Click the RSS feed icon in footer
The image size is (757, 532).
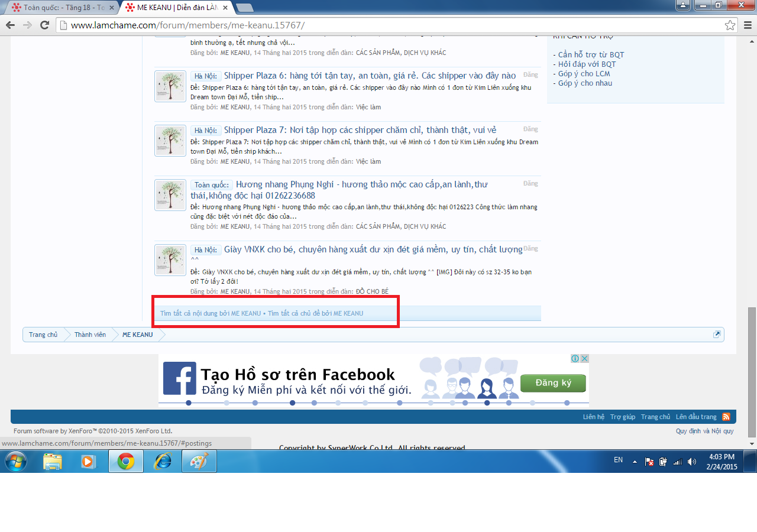click(726, 417)
